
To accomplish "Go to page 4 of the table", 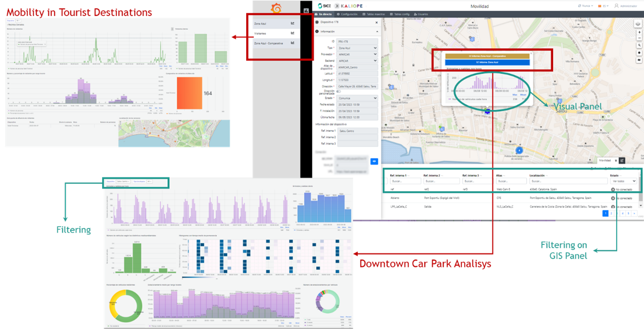I will click(x=623, y=214).
